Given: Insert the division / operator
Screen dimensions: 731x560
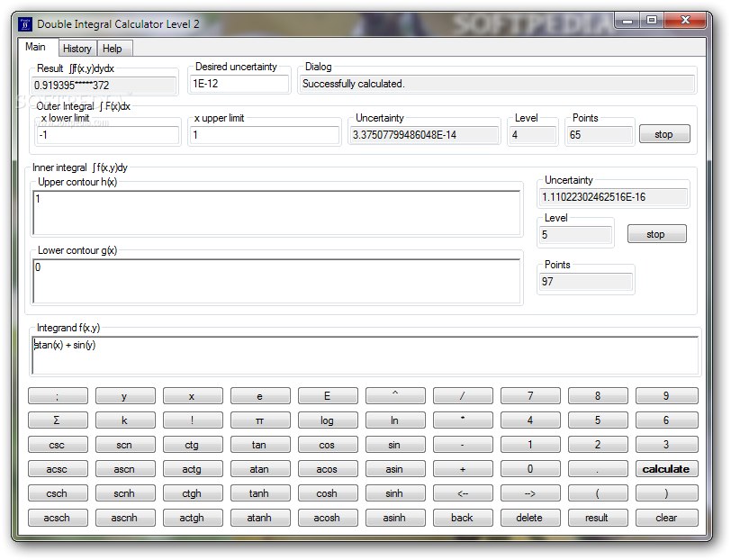Looking at the screenshot, I should [462, 396].
